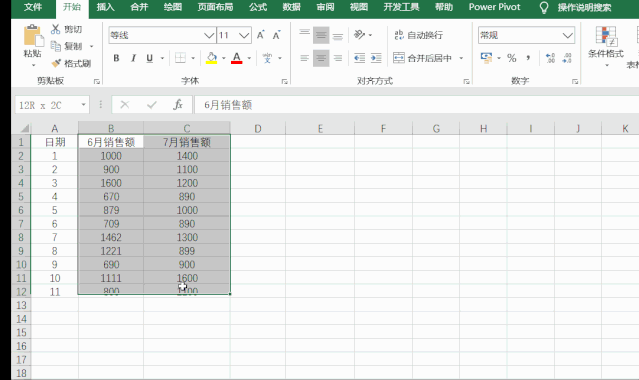
Task: Switch to the 插入 (Insert) tab
Action: pyautogui.click(x=105, y=7)
